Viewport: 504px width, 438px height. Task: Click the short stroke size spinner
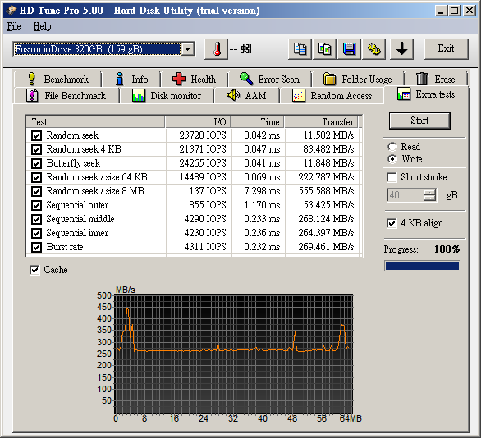click(429, 195)
